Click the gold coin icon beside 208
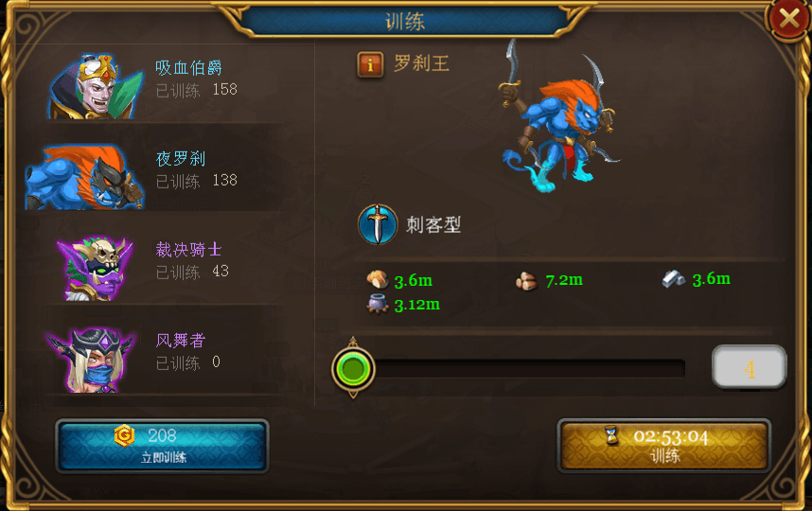The height and width of the screenshot is (511, 812). pyautogui.click(x=124, y=435)
